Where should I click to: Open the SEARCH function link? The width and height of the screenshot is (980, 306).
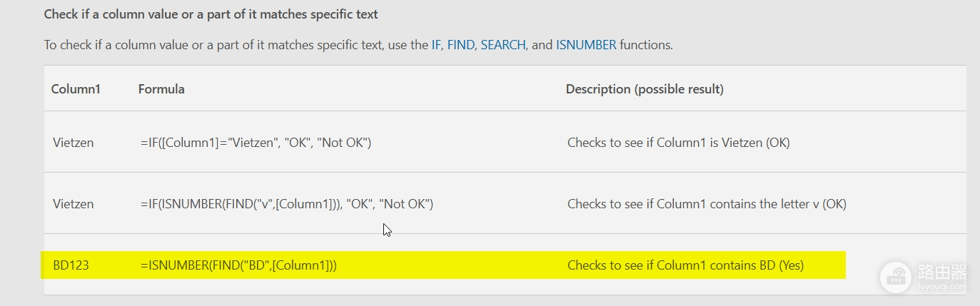click(x=503, y=44)
